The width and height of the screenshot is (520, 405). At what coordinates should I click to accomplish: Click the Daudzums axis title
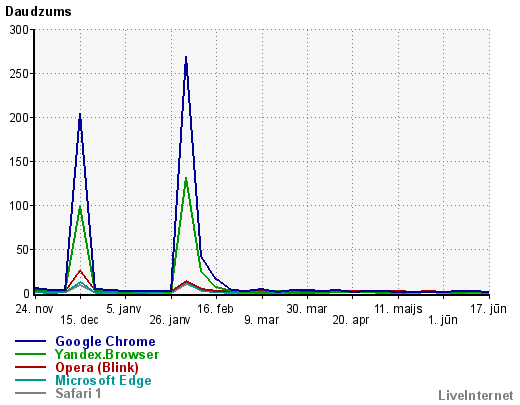tap(38, 12)
